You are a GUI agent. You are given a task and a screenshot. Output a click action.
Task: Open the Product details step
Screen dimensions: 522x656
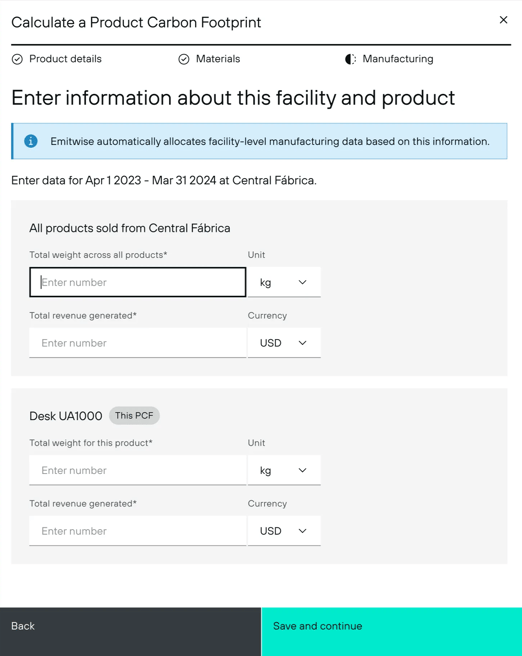click(65, 59)
